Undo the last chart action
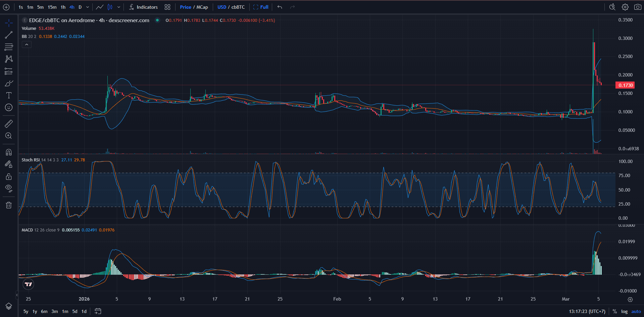Screen dimensions: 644x317 279,7
